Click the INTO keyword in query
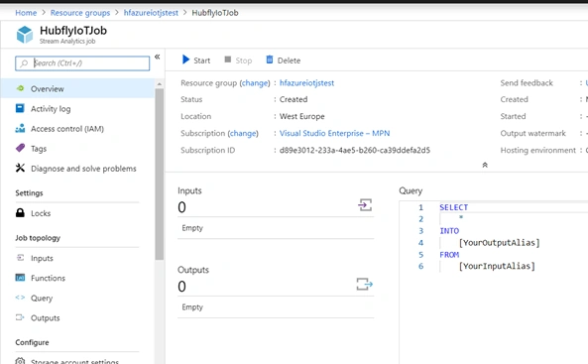This screenshot has width=588, height=364. click(x=449, y=231)
